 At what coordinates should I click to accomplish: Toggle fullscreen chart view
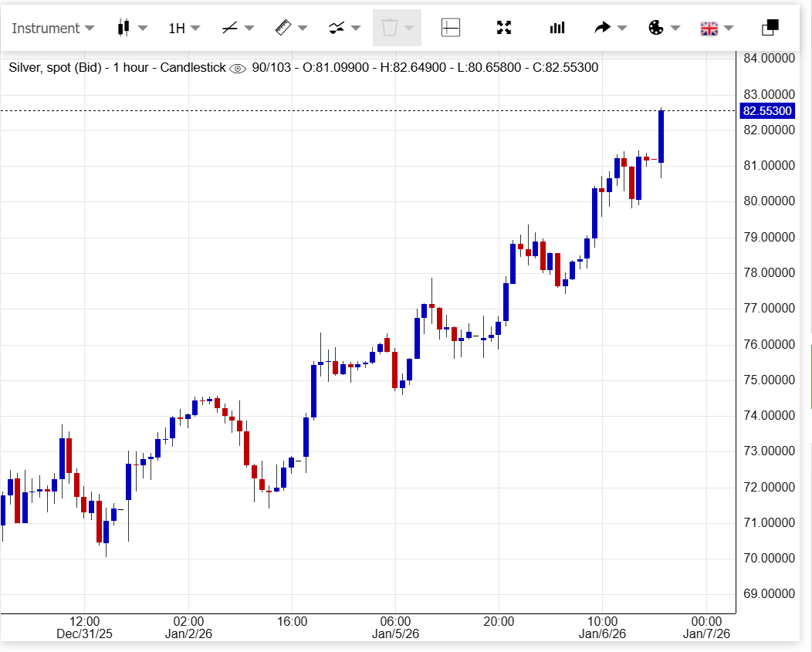point(504,29)
